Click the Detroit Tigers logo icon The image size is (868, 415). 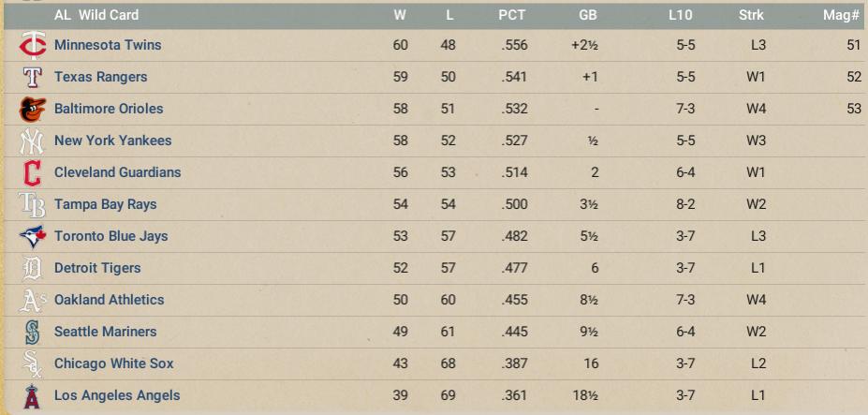pyautogui.click(x=32, y=268)
